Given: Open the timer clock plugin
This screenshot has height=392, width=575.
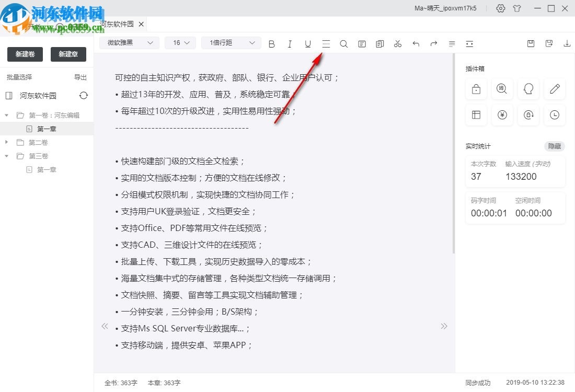Looking at the screenshot, I should (554, 115).
